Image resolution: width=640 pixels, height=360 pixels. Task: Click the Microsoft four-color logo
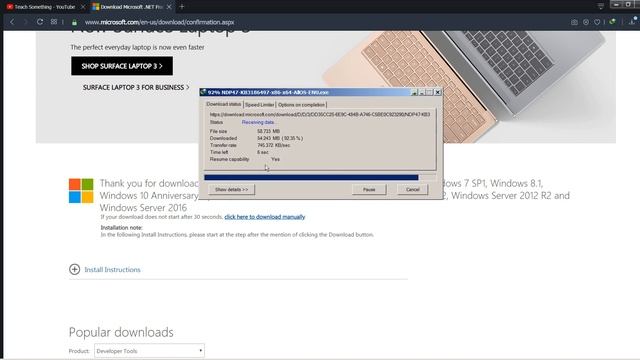(81, 191)
